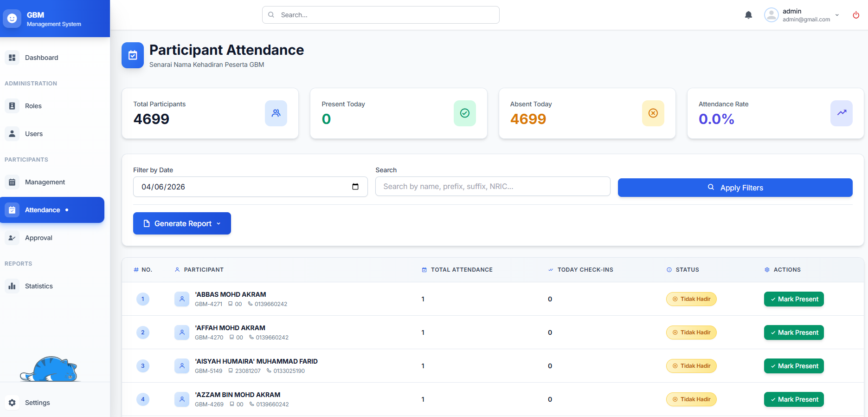Click avatar icon for 'ABBAS MOHD AKRAM
Image resolution: width=868 pixels, height=417 pixels.
182,299
